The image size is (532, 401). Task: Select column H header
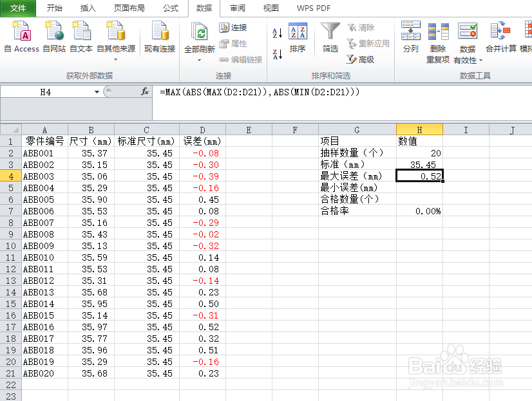(419, 130)
